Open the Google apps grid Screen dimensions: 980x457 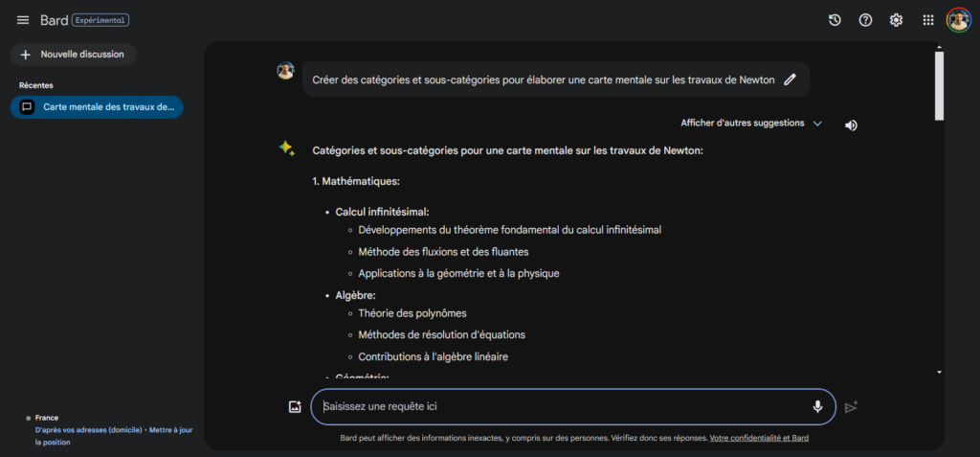tap(927, 20)
